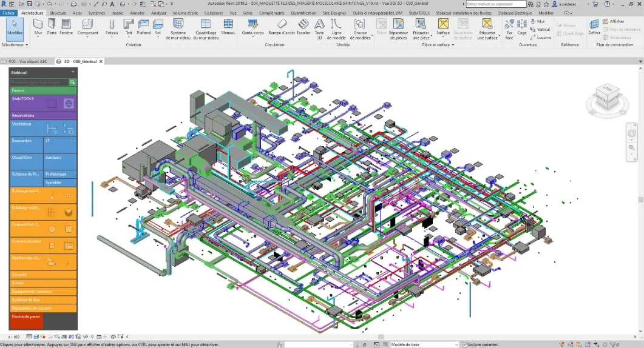Open the Communication orange category tile
644x348 pixels.
coord(42,246)
